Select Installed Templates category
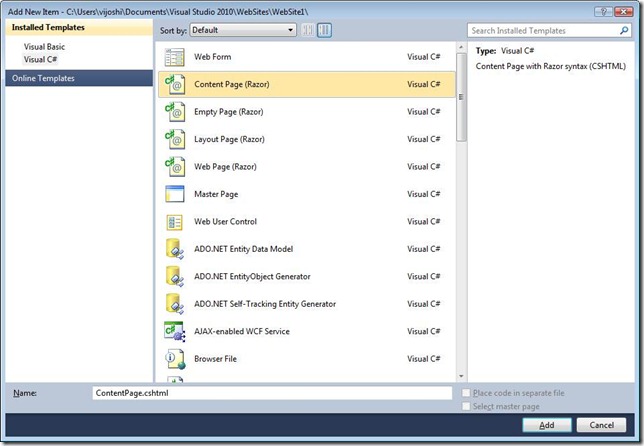This screenshot has width=644, height=446. [78, 28]
